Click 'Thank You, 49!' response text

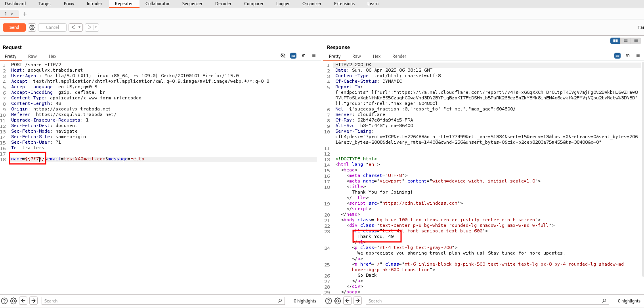(x=376, y=236)
